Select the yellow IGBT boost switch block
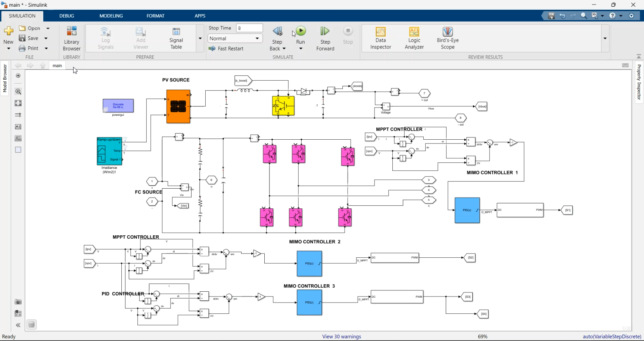Image resolution: width=644 pixels, height=341 pixels. pyautogui.click(x=283, y=106)
